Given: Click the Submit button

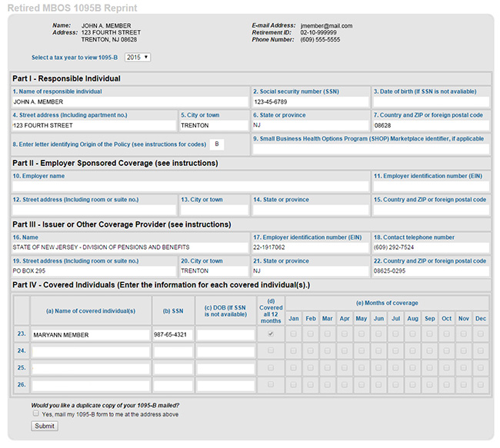Looking at the screenshot, I should (x=45, y=426).
